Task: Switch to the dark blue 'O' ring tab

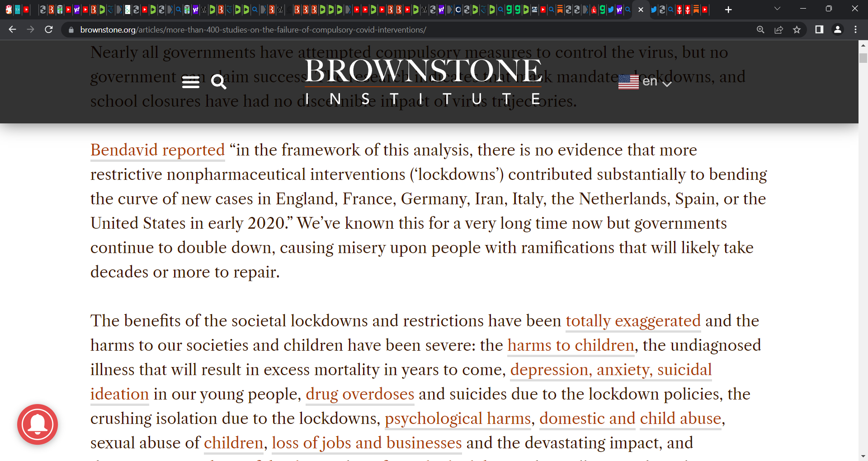Action: click(x=458, y=9)
